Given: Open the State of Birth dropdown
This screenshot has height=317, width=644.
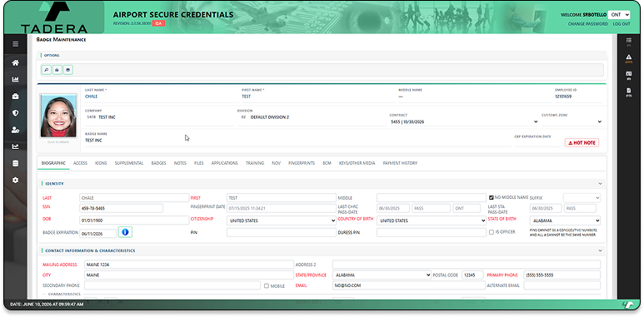Looking at the screenshot, I should tap(565, 220).
